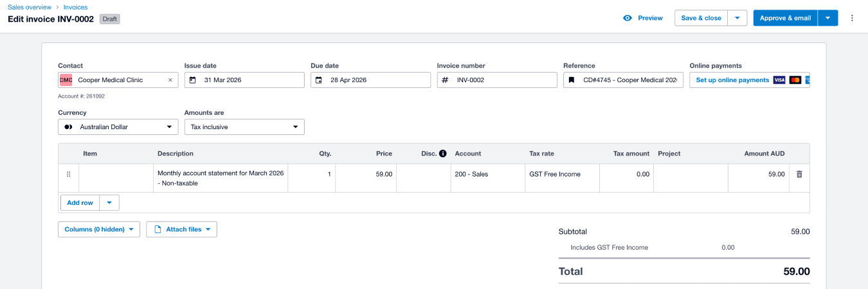Image resolution: width=868 pixels, height=289 pixels.
Task: Click the empty Disc. cell
Action: (x=424, y=178)
